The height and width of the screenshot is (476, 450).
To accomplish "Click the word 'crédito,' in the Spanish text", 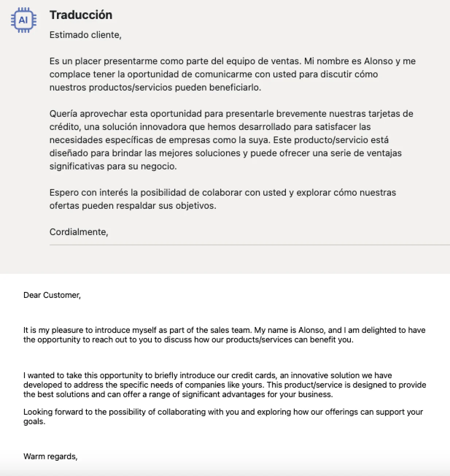I will click(65, 127).
